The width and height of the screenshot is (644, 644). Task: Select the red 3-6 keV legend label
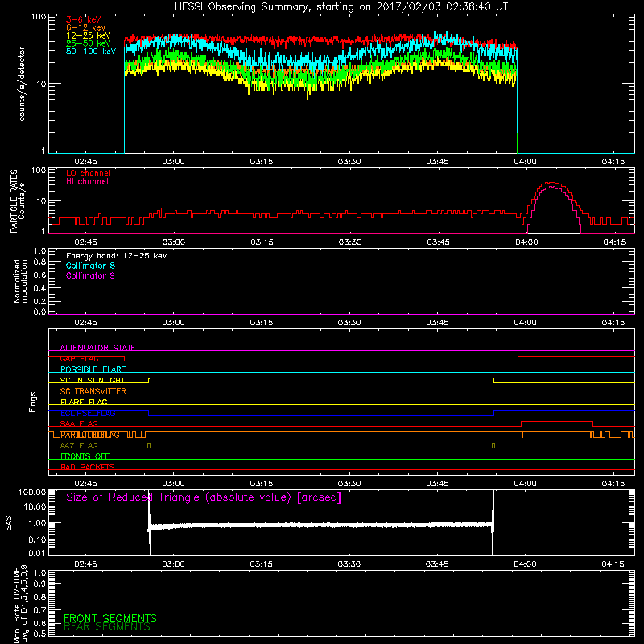(84, 19)
